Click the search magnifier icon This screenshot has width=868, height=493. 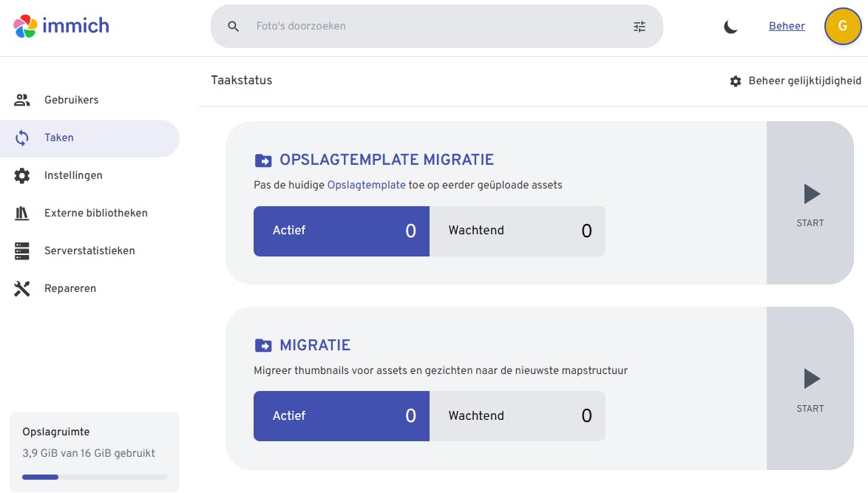234,27
